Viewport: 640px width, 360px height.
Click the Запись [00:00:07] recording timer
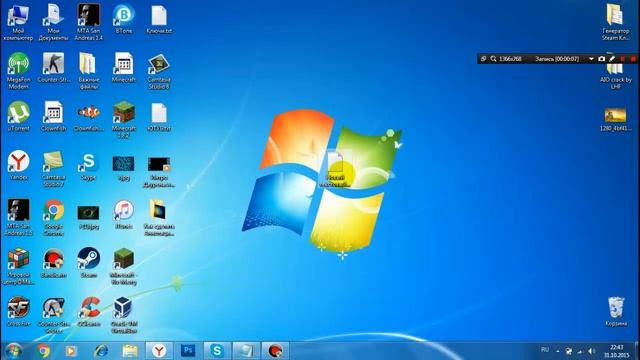pos(557,59)
